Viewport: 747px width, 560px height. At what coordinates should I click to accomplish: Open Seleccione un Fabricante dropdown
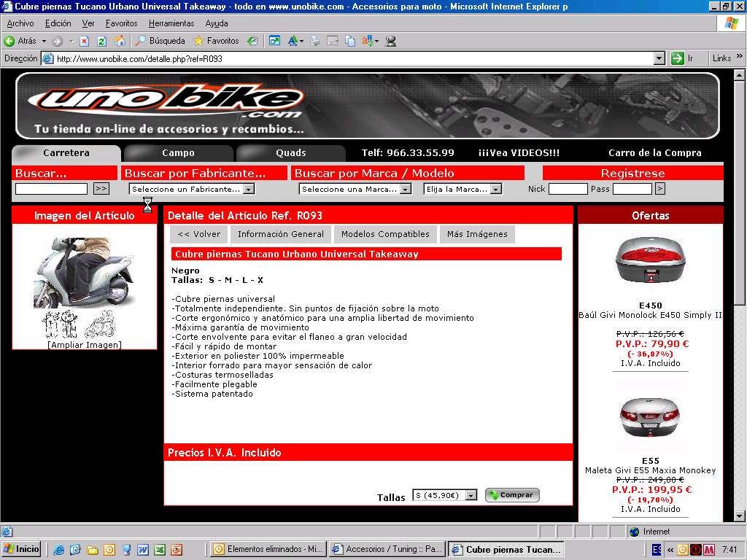pyautogui.click(x=192, y=189)
